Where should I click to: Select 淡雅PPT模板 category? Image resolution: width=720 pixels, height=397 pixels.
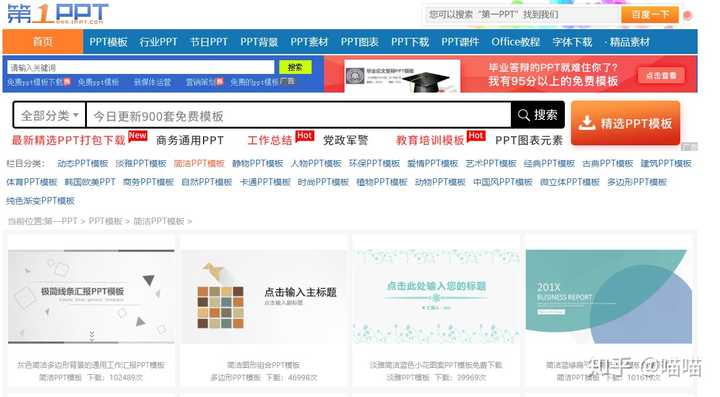tap(141, 163)
